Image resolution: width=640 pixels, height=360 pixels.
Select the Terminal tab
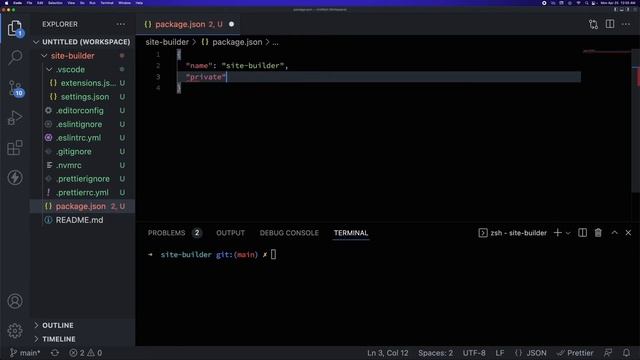351,233
